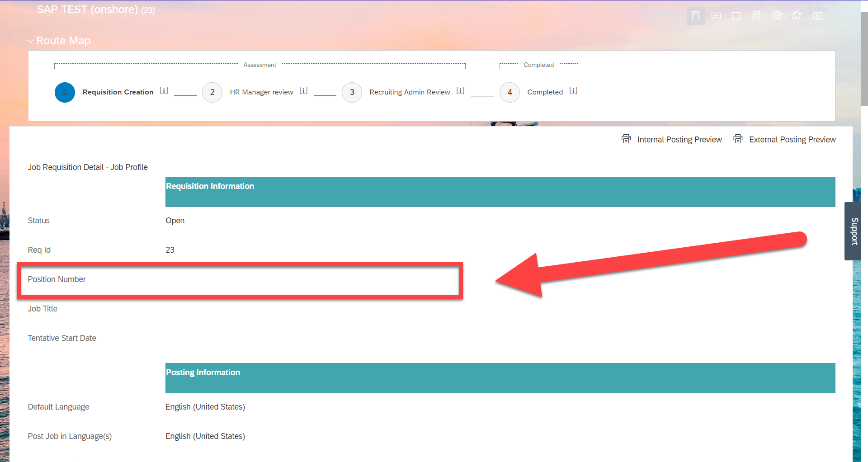Click printer icon next to External Posting Preview
Screen dimensions: 868x462
pos(738,139)
